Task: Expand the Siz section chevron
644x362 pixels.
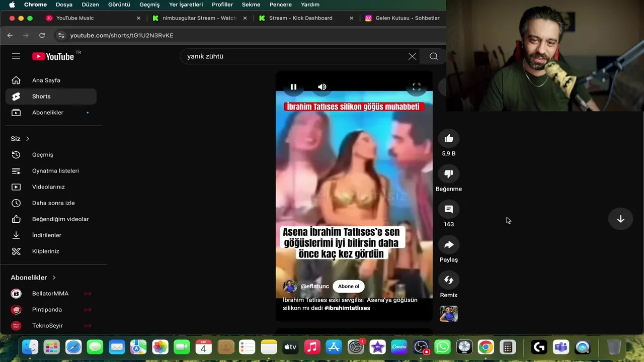Action: 28,139
